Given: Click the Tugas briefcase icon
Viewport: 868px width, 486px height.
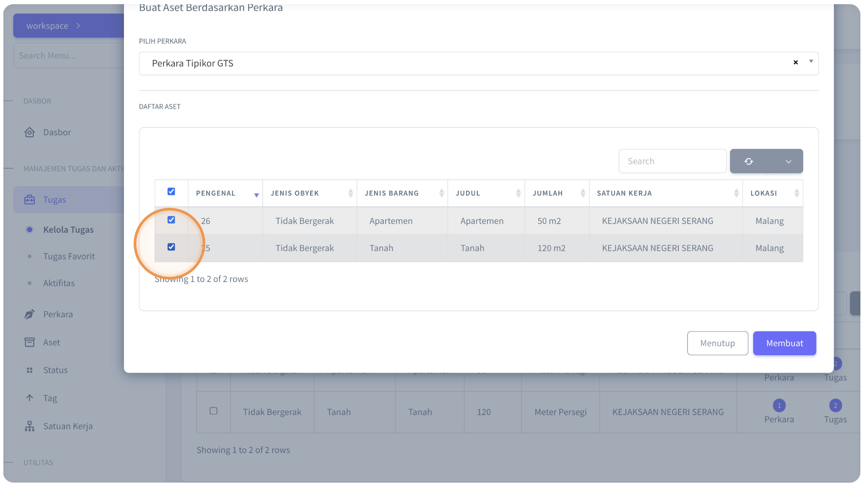Looking at the screenshot, I should (30, 199).
